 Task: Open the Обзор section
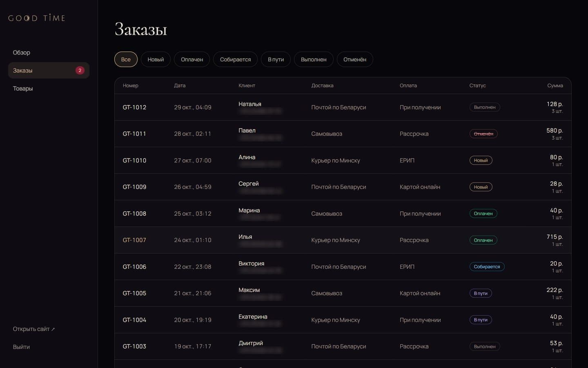tap(49, 52)
